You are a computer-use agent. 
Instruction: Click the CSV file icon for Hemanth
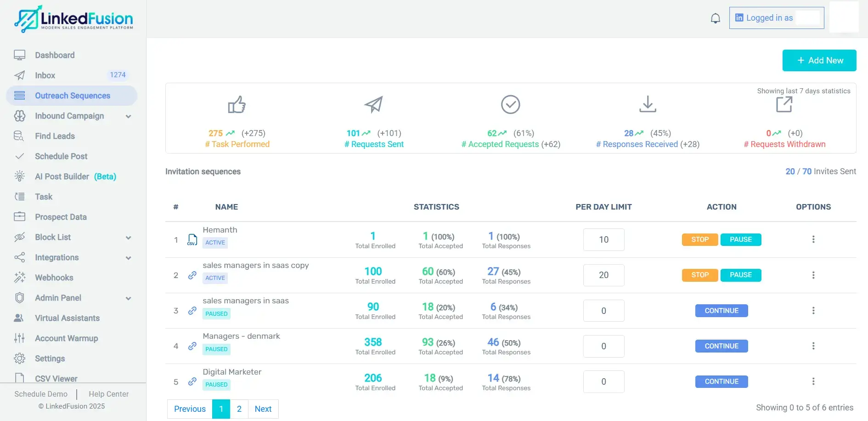(192, 240)
